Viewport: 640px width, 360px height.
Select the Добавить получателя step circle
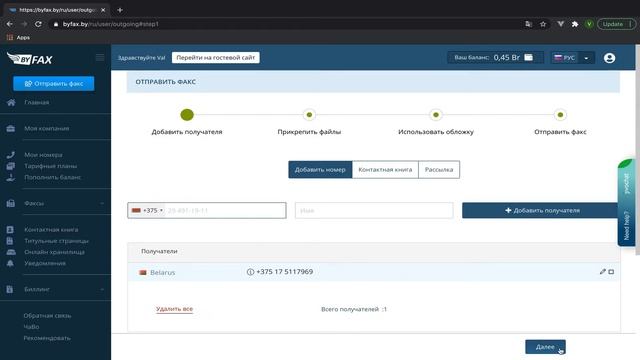187,115
